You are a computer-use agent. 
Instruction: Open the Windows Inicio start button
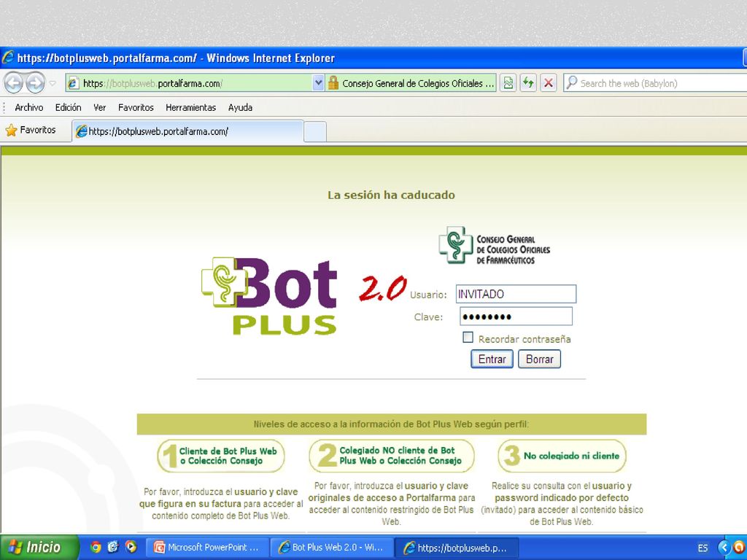pyautogui.click(x=39, y=547)
